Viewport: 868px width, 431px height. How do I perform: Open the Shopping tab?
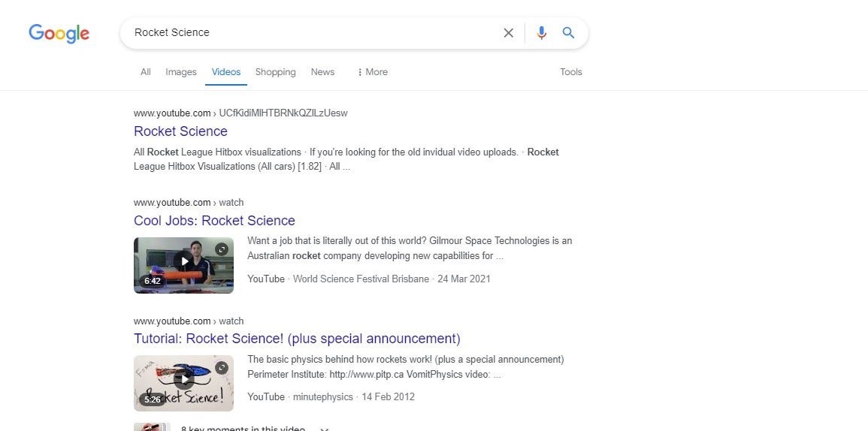[275, 72]
